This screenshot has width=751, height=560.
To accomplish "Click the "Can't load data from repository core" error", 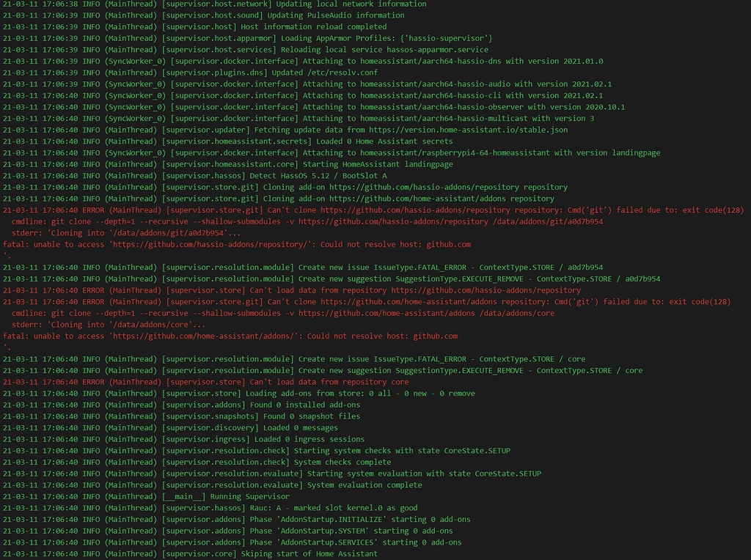I will point(329,382).
